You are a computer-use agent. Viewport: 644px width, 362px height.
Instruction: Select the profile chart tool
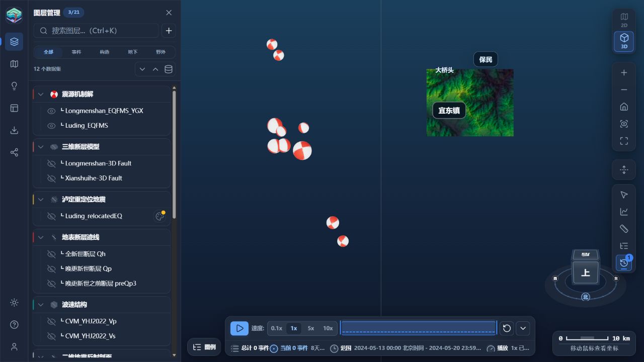pyautogui.click(x=624, y=212)
